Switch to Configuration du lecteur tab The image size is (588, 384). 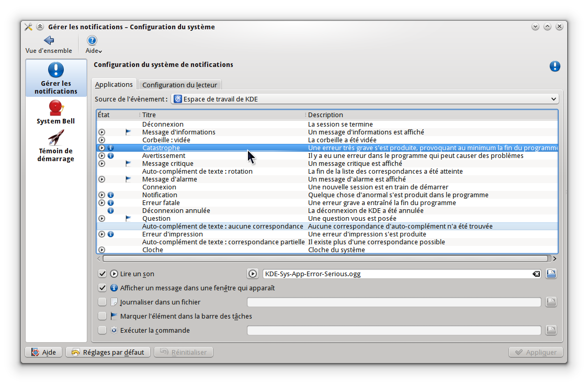pyautogui.click(x=179, y=85)
